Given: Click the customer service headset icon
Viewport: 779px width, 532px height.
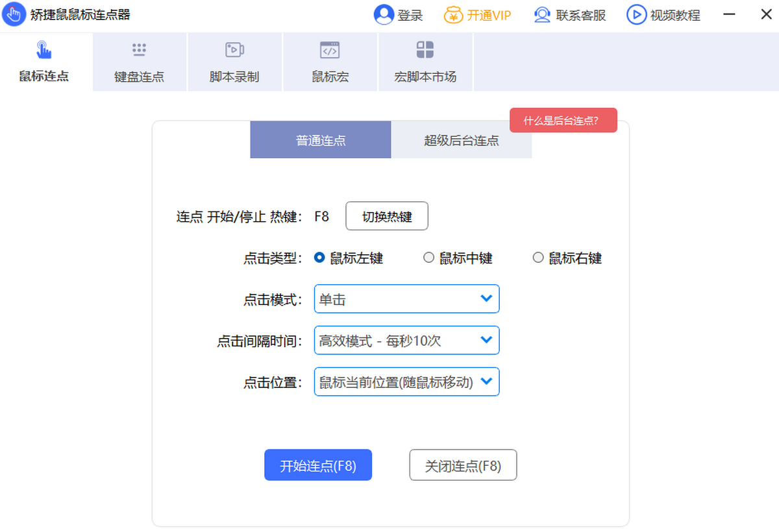Looking at the screenshot, I should click(542, 15).
